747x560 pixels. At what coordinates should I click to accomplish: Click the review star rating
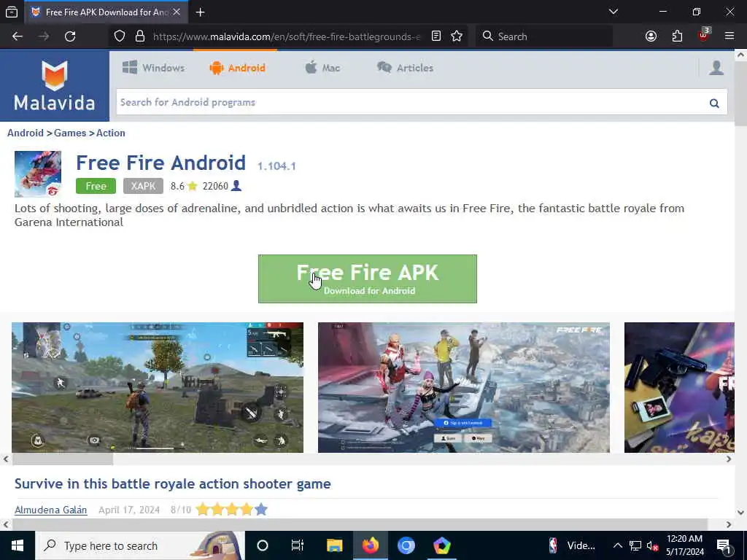pos(231,510)
